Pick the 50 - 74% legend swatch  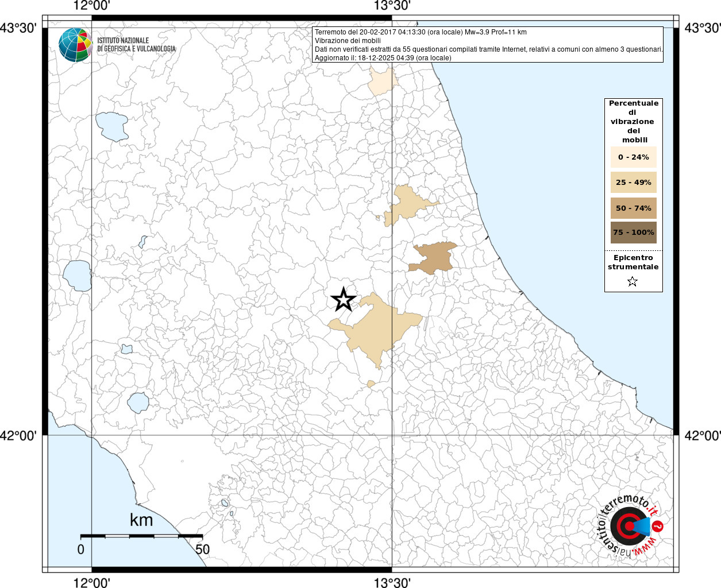click(x=633, y=208)
